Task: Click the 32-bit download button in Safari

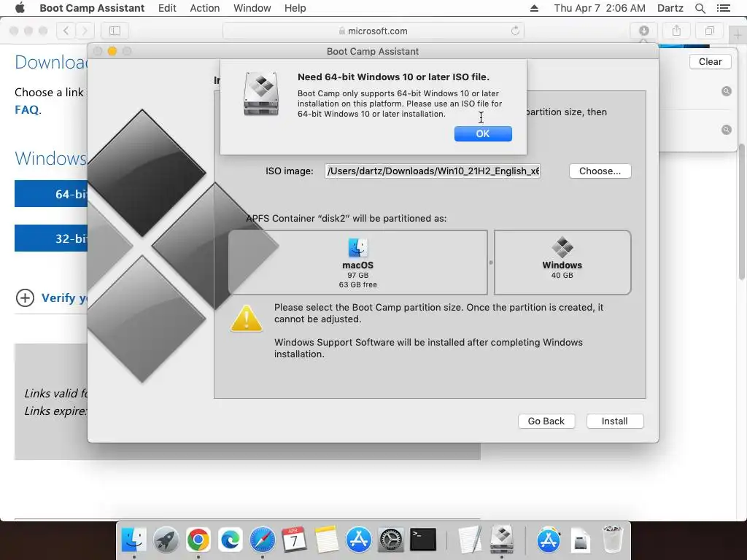Action: pyautogui.click(x=51, y=238)
